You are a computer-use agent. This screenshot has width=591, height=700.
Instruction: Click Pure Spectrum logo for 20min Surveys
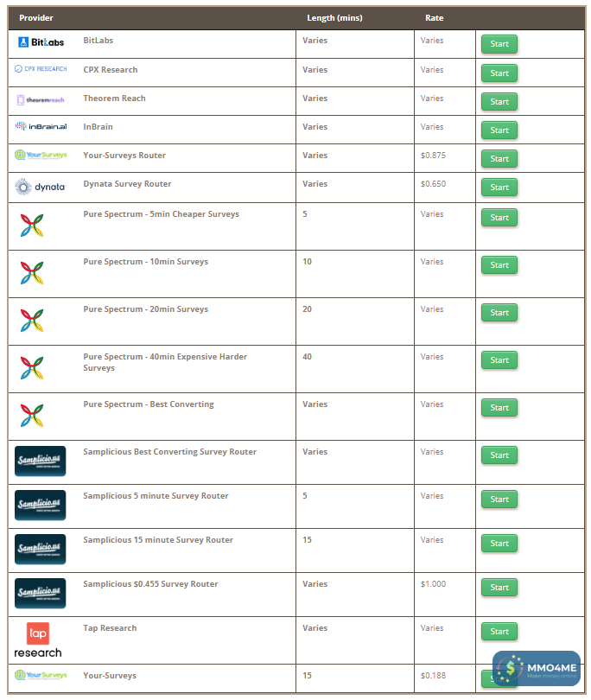[32, 321]
